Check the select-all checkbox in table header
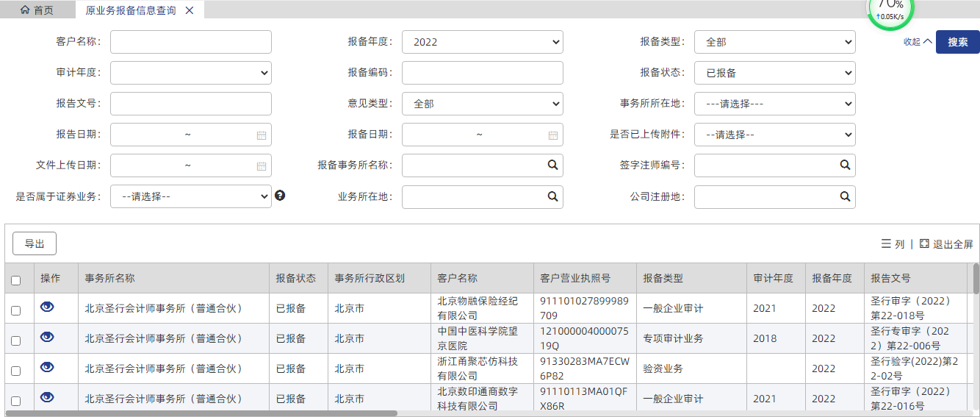Image resolution: width=980 pixels, height=417 pixels. (16, 280)
